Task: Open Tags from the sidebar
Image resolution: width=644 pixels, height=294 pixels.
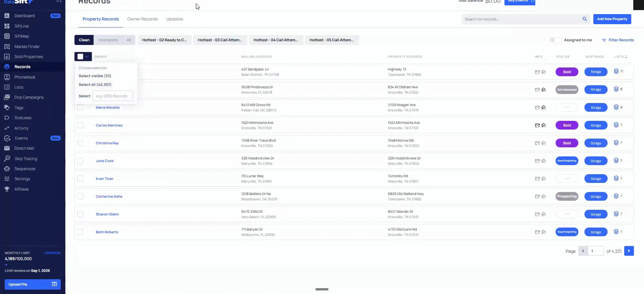Action: tap(19, 108)
